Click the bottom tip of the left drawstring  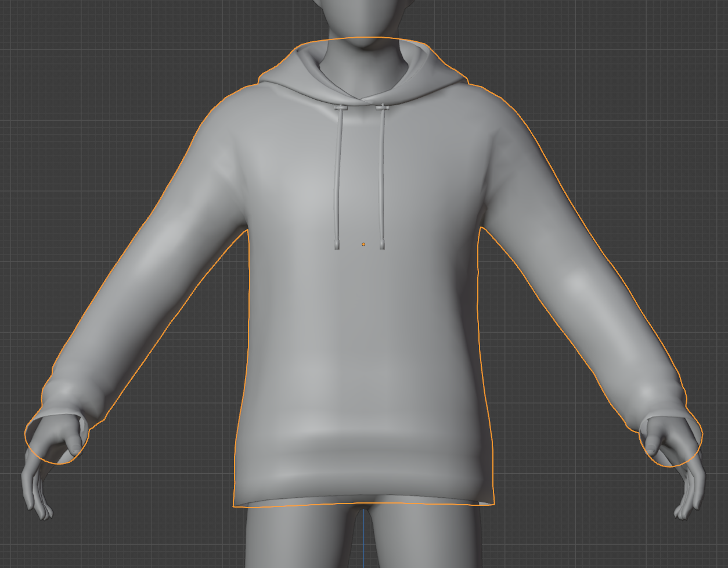[337, 244]
